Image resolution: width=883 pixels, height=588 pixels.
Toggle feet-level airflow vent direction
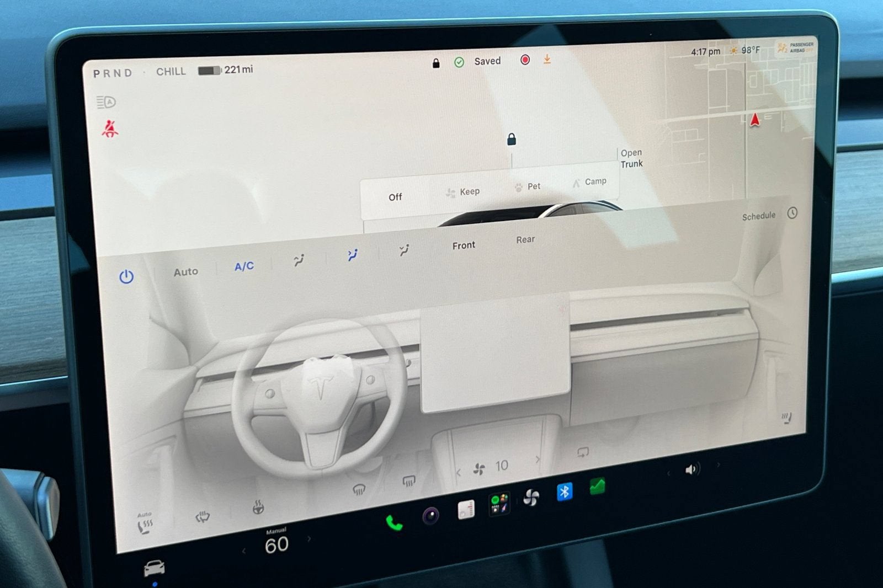(x=405, y=250)
